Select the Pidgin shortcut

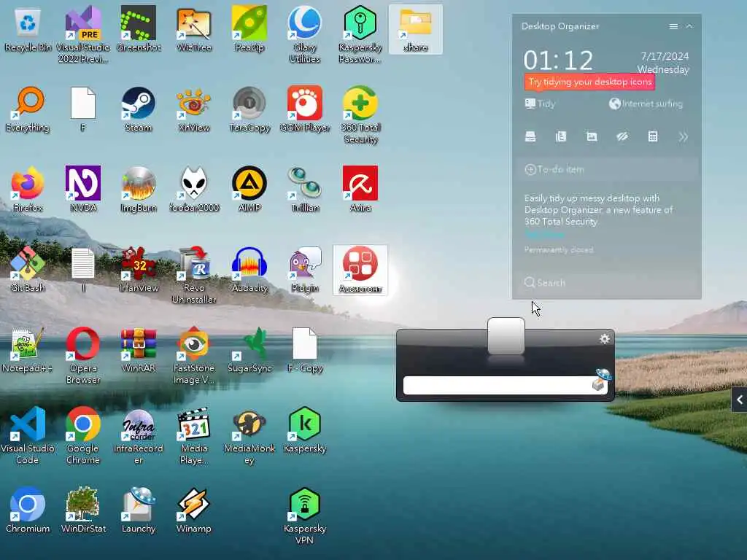304,270
